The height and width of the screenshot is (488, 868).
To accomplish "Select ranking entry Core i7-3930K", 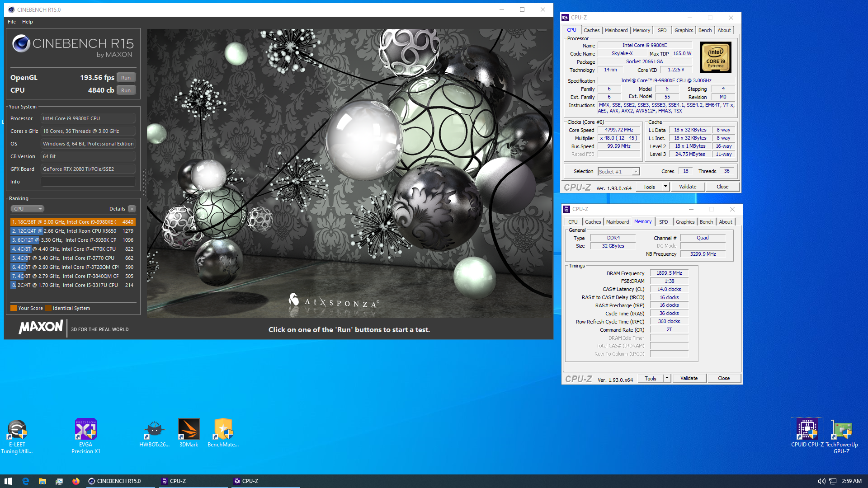I will [x=73, y=240].
